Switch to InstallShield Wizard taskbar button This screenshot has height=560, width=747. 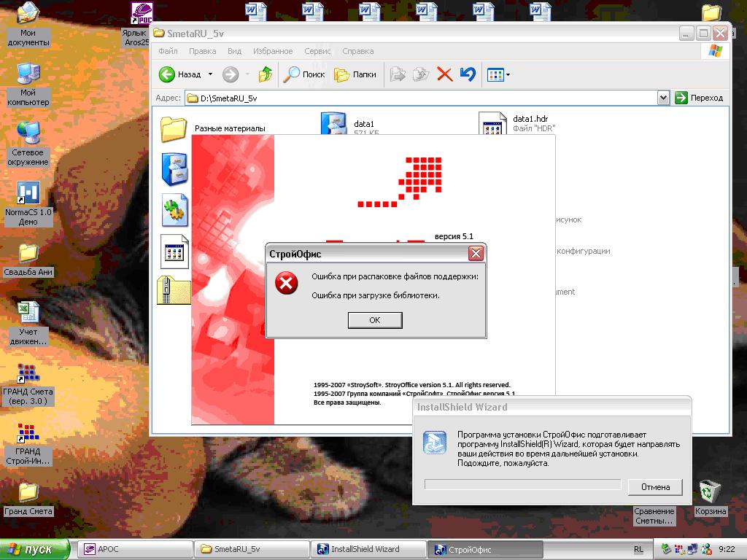368,549
